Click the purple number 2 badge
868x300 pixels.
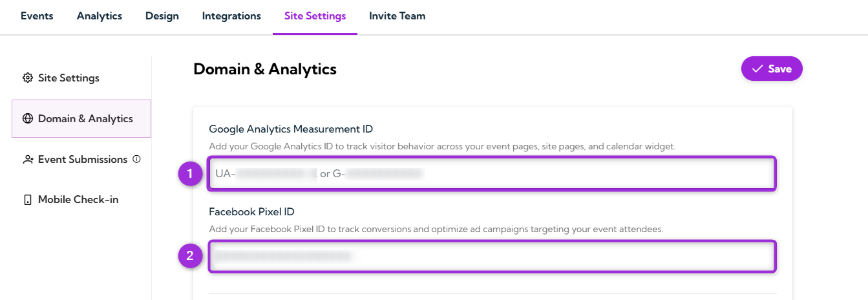point(190,256)
